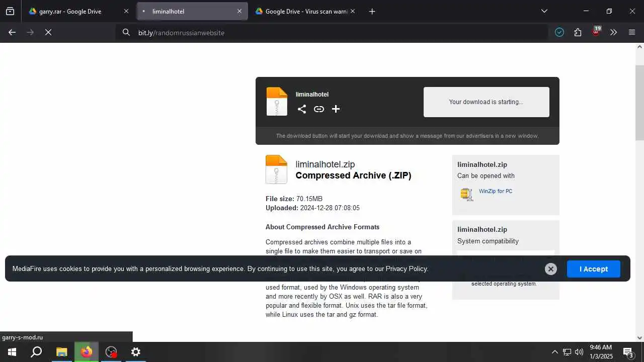
Task: Click the liminalhotel.zip filename text
Action: [x=325, y=164]
